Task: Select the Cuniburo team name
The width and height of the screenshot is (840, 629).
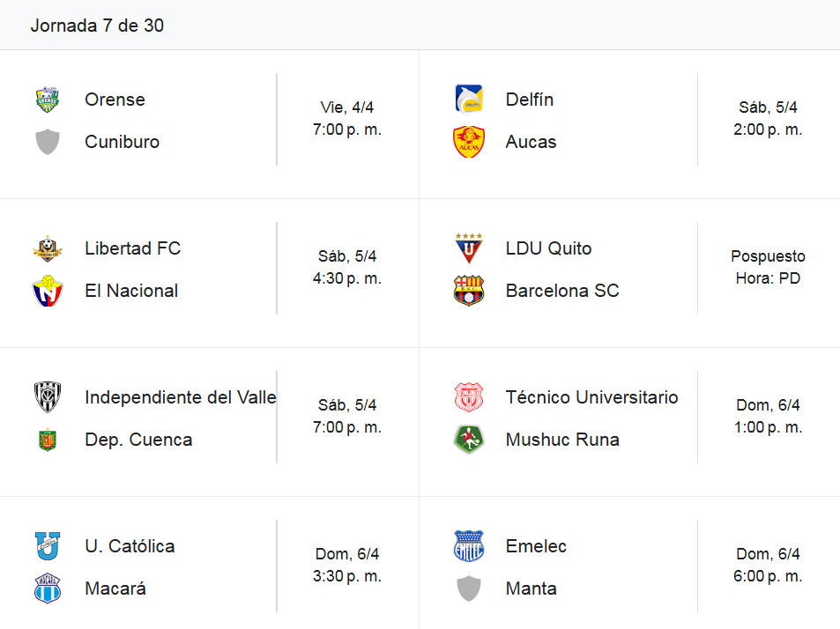Action: click(122, 142)
